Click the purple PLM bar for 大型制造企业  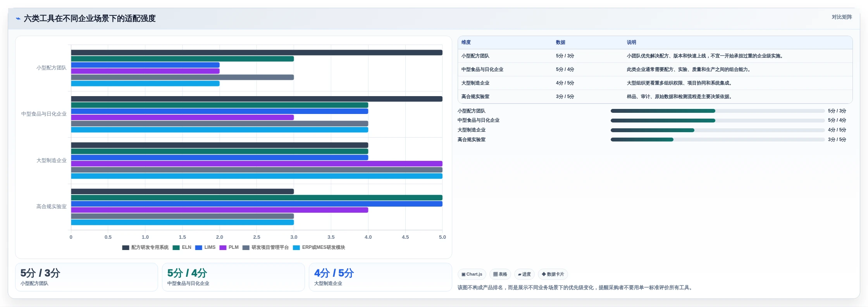pos(257,164)
